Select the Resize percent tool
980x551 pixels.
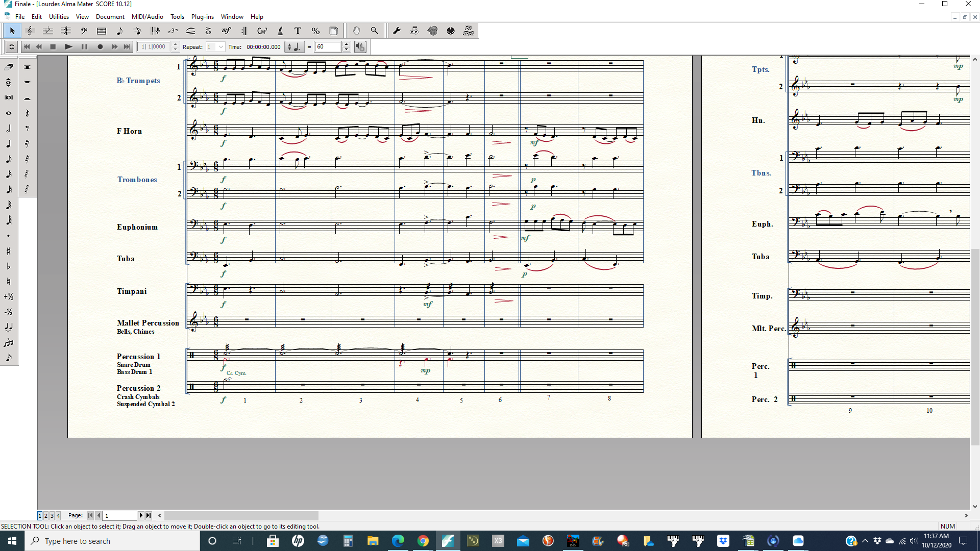[x=315, y=31]
